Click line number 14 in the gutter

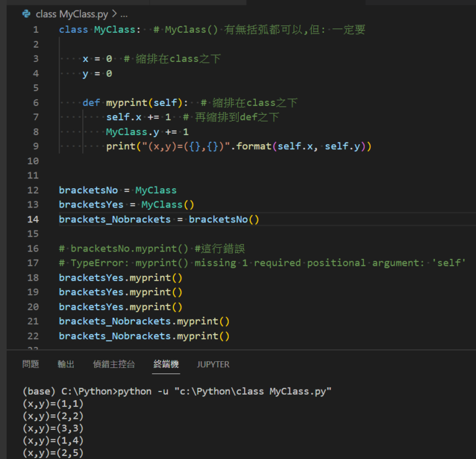click(32, 219)
